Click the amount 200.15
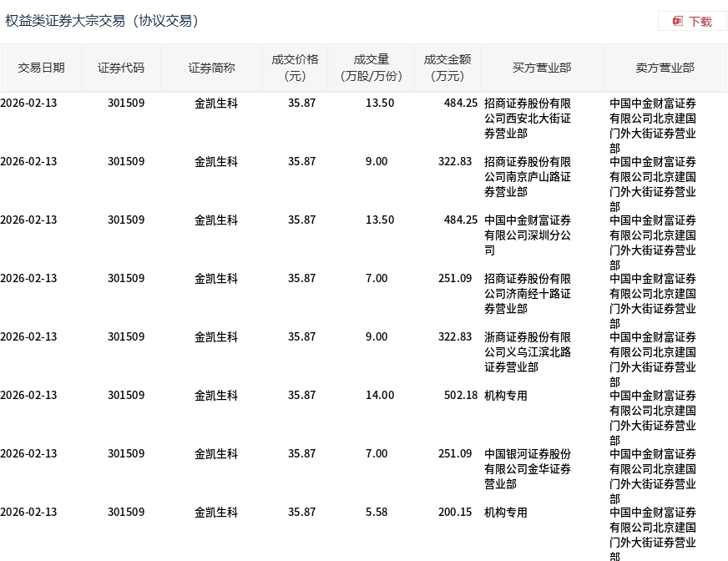This screenshot has height=561, width=728. (455, 513)
